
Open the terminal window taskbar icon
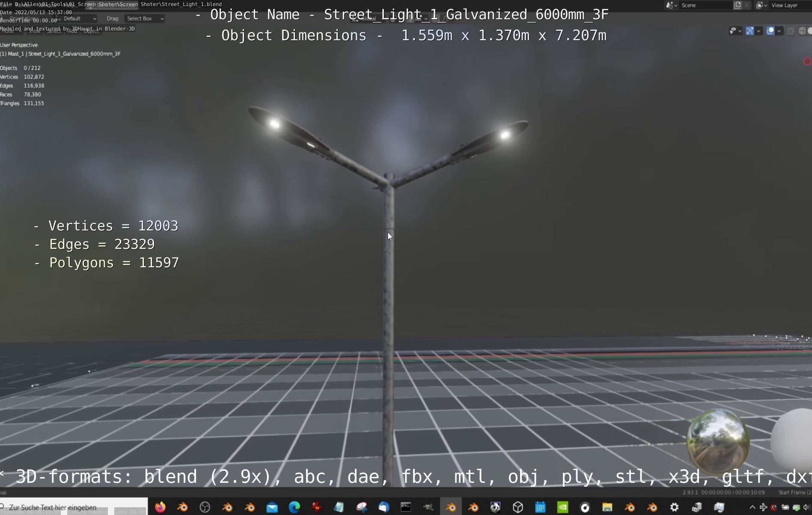point(406,507)
